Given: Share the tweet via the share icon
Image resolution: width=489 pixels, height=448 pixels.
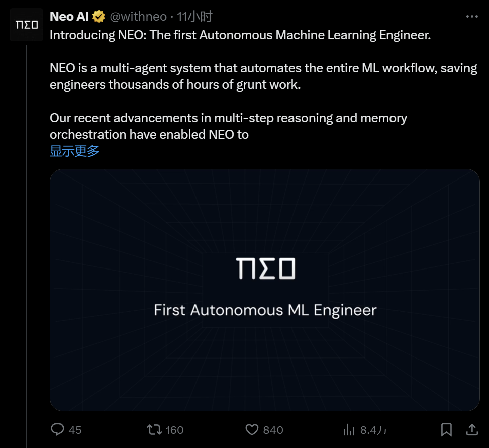Looking at the screenshot, I should coord(471,430).
